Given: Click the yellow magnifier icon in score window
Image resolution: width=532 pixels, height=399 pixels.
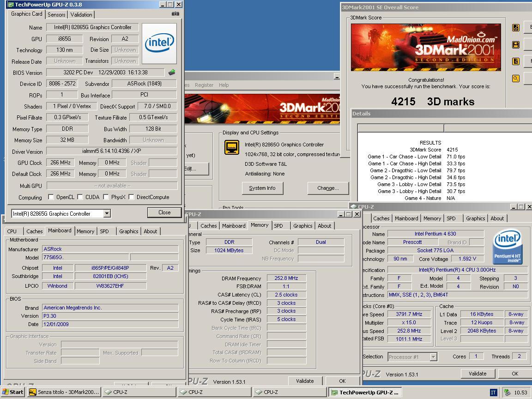Looking at the screenshot, I should [x=516, y=79].
